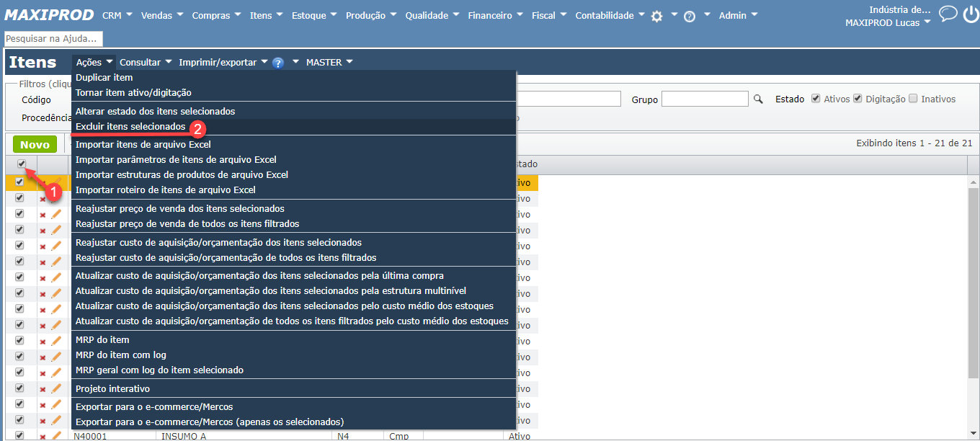Click the blue help icon beside Imprimir/exportar
The height and width of the screenshot is (441, 980).
click(x=278, y=63)
